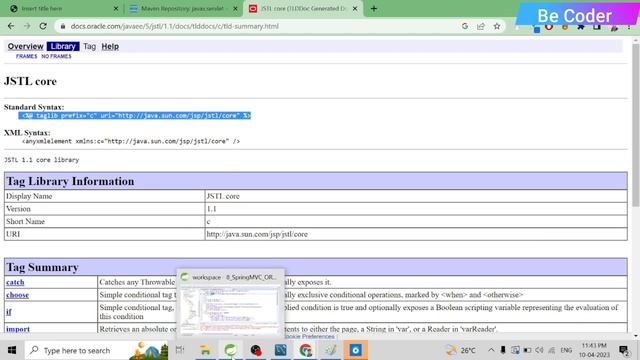Open Task View from the taskbar
Screen dimensions: 640x360
click(180, 350)
